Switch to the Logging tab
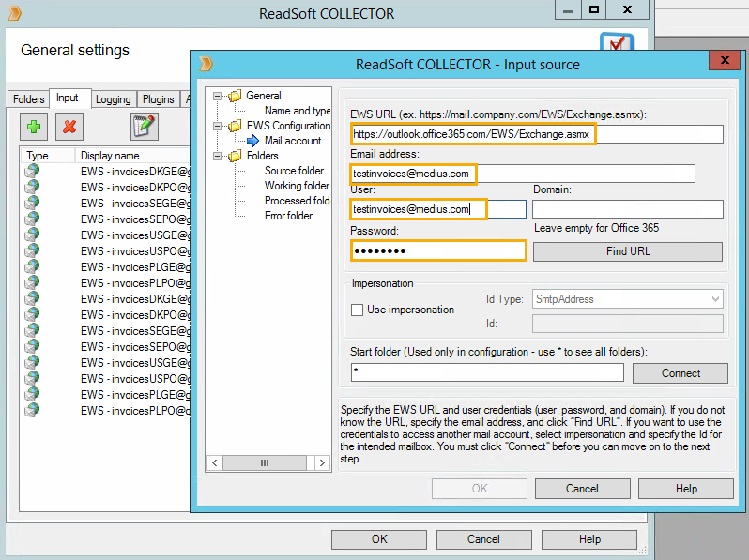The width and height of the screenshot is (749, 560). (x=114, y=99)
